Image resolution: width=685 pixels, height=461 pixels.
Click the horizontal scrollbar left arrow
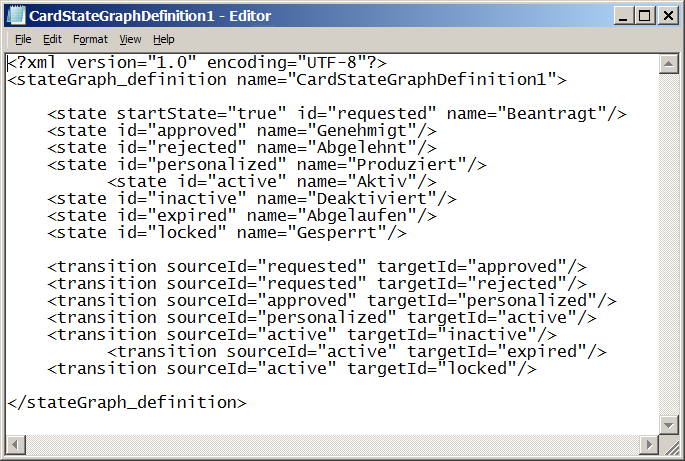coord(14,444)
